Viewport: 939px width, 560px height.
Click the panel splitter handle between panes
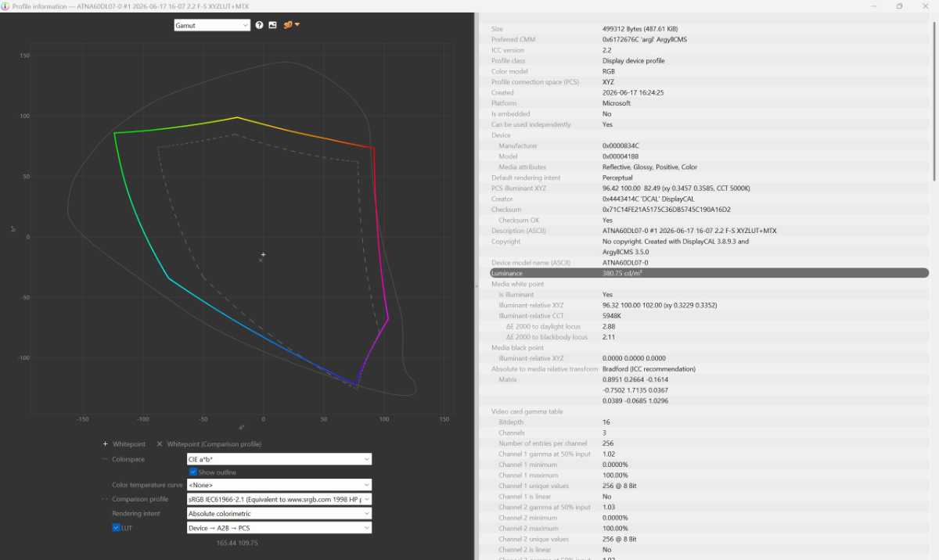(x=477, y=286)
